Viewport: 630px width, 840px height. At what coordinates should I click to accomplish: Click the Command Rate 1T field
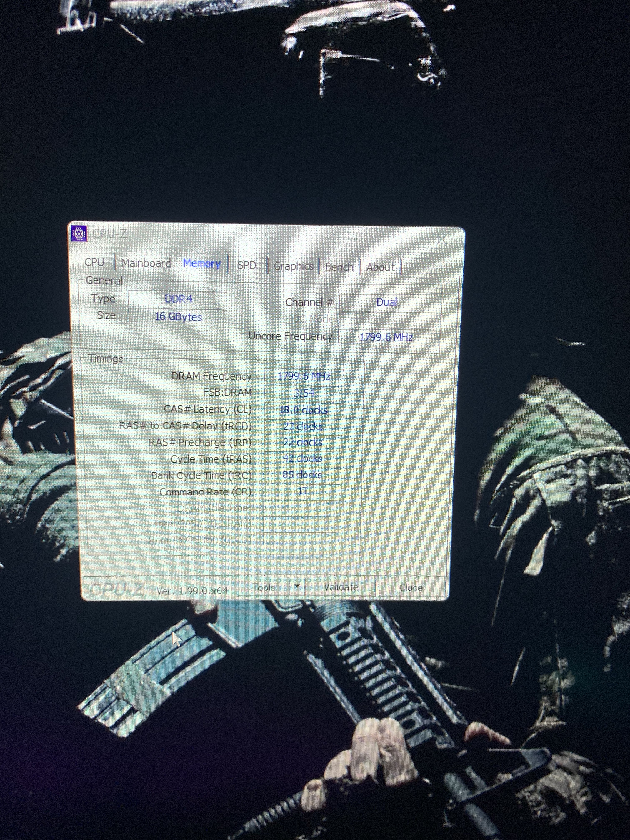click(x=303, y=491)
